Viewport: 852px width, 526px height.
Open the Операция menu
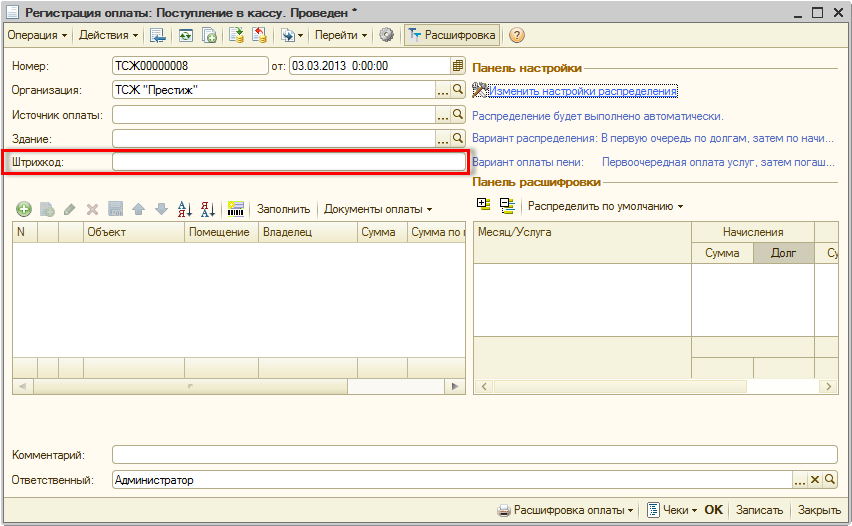[37, 35]
